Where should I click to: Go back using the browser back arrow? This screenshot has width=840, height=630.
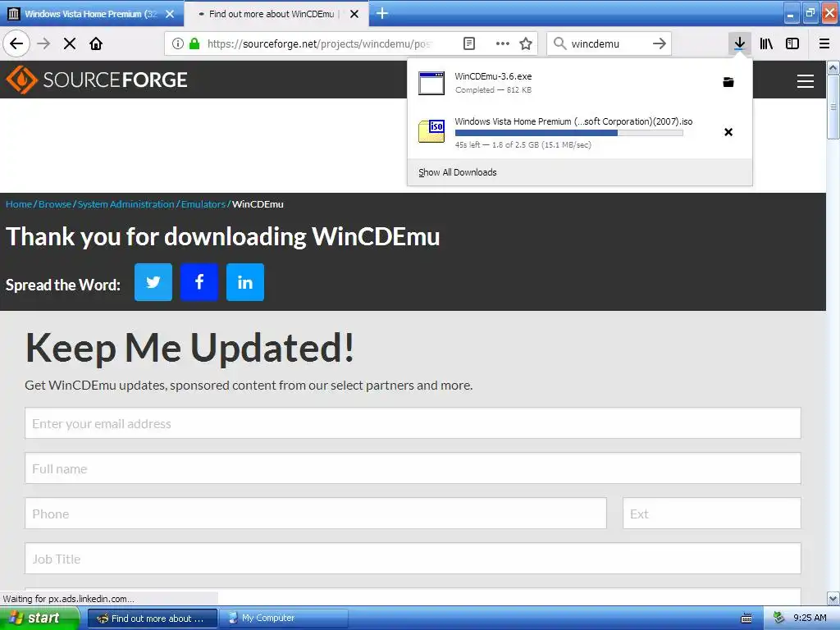[x=16, y=43]
